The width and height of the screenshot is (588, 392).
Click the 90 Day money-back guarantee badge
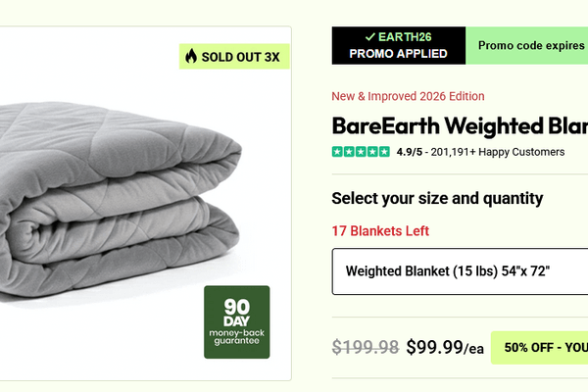(236, 322)
